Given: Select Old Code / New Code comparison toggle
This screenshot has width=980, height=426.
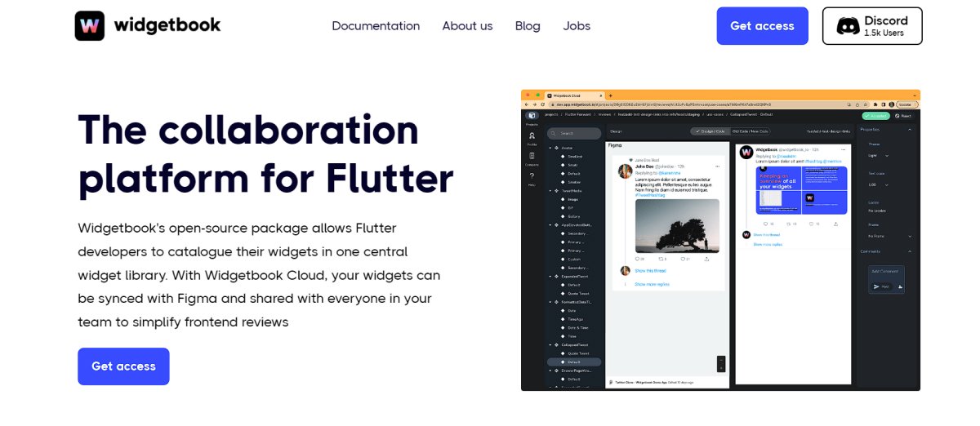Looking at the screenshot, I should [x=751, y=131].
